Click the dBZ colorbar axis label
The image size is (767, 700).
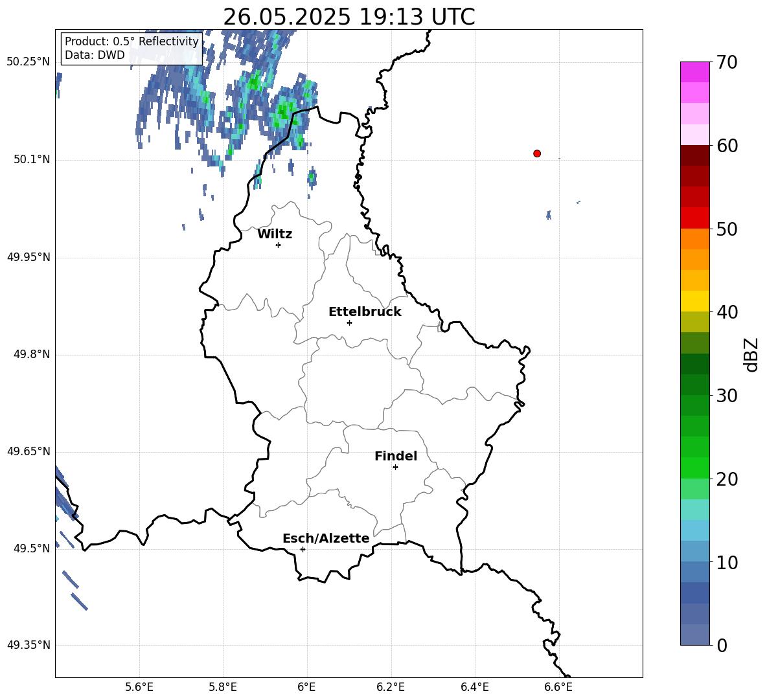click(752, 354)
